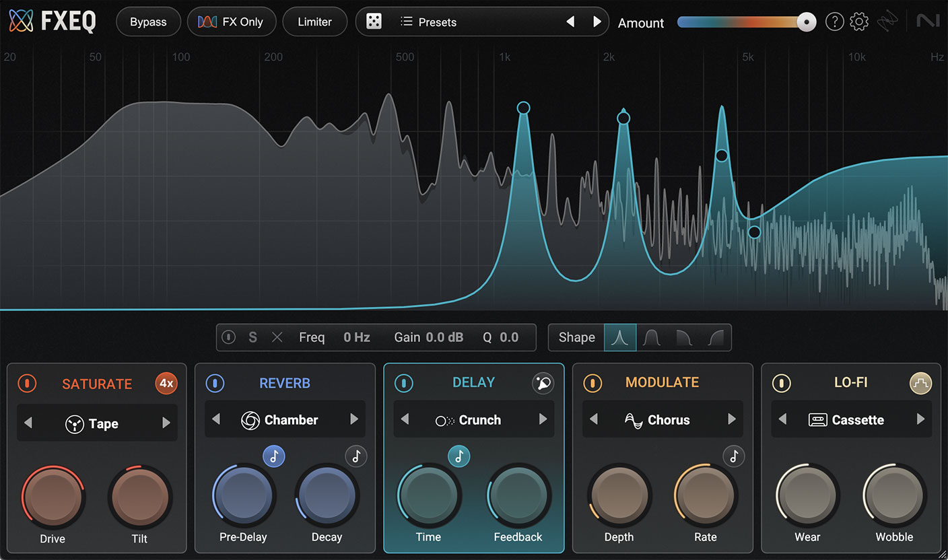Select the lowest EQ node near 5k
Screen dimensions: 948x560
tap(754, 232)
